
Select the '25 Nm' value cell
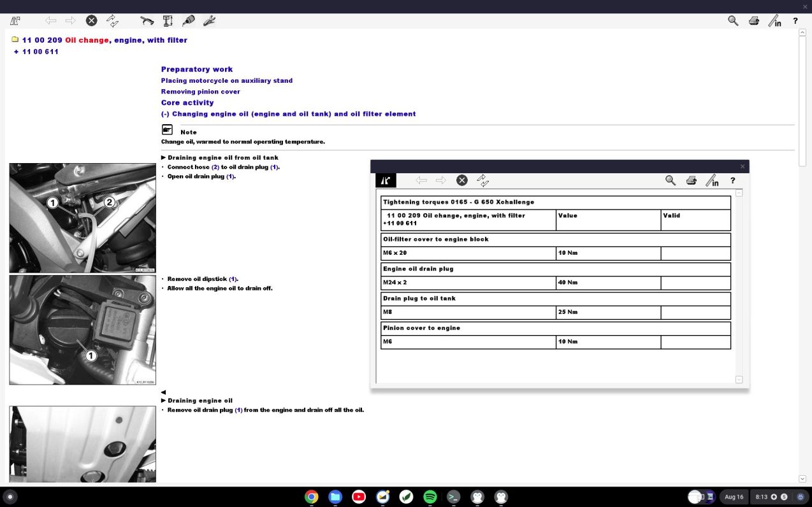[x=609, y=312]
